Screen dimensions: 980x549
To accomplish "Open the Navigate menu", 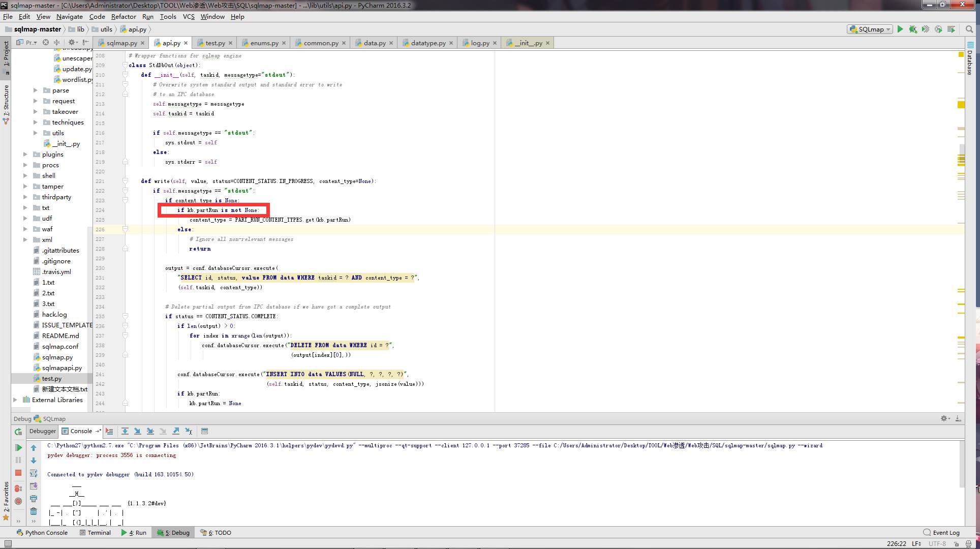I will [70, 17].
